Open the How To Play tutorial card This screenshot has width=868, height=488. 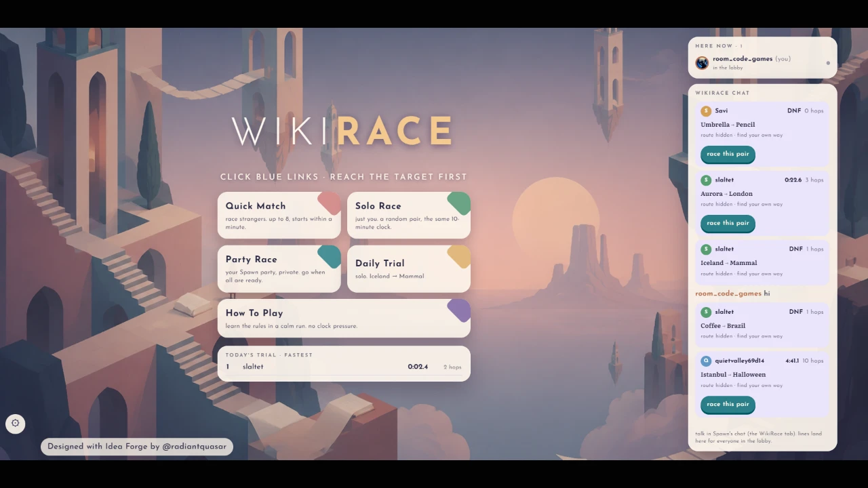coord(344,318)
